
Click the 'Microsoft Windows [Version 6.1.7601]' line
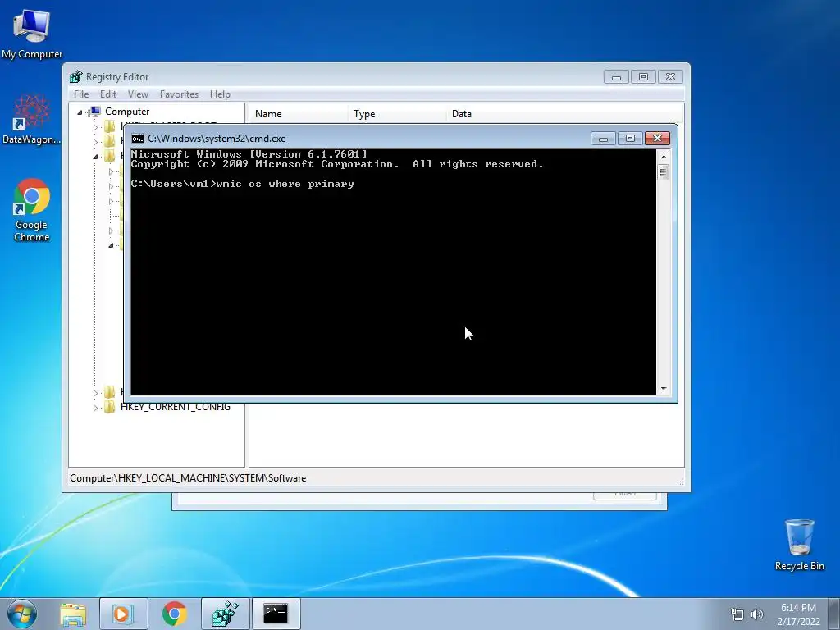pos(249,154)
